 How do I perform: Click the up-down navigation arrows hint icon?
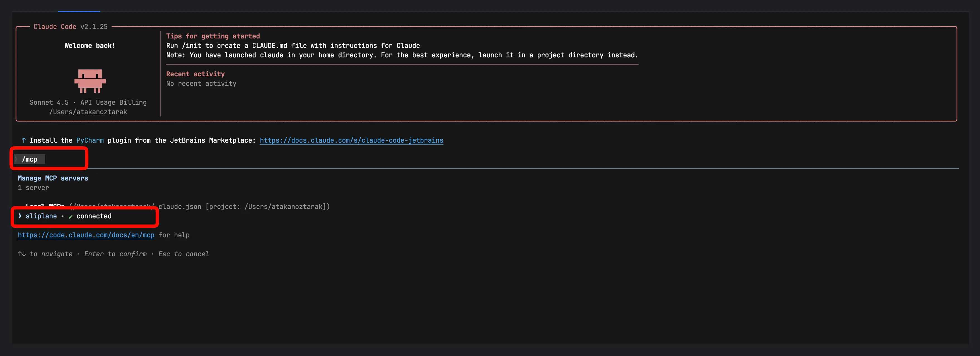tap(22, 254)
